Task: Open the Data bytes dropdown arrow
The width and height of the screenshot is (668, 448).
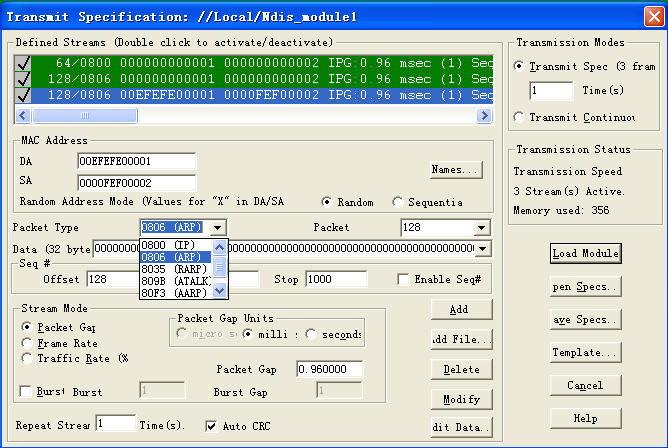Action: pos(483,248)
